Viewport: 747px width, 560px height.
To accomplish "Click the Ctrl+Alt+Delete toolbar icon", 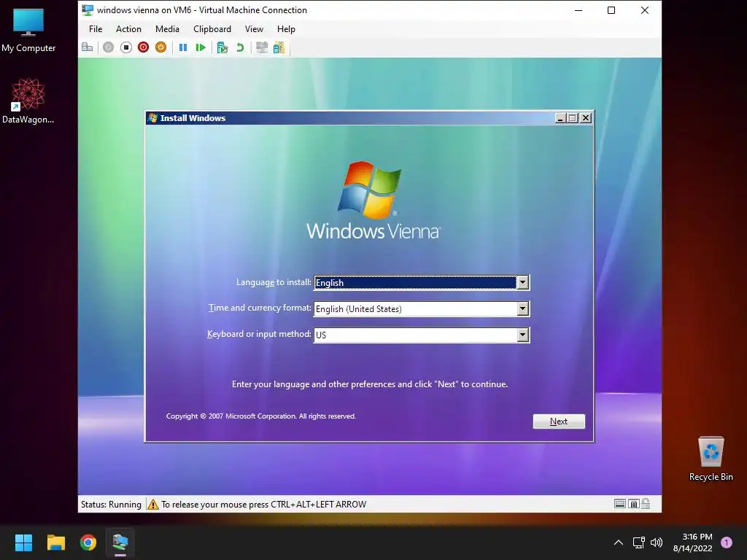I will click(88, 47).
